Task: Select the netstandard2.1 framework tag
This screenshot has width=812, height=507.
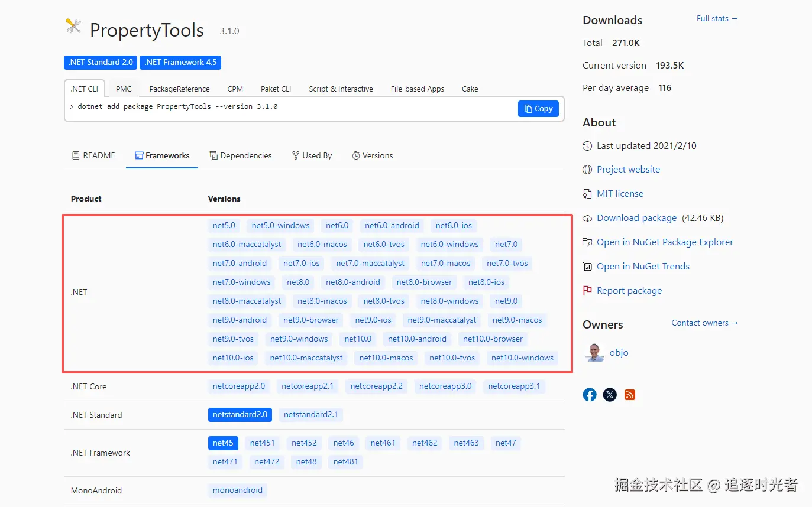Action: [x=311, y=415]
